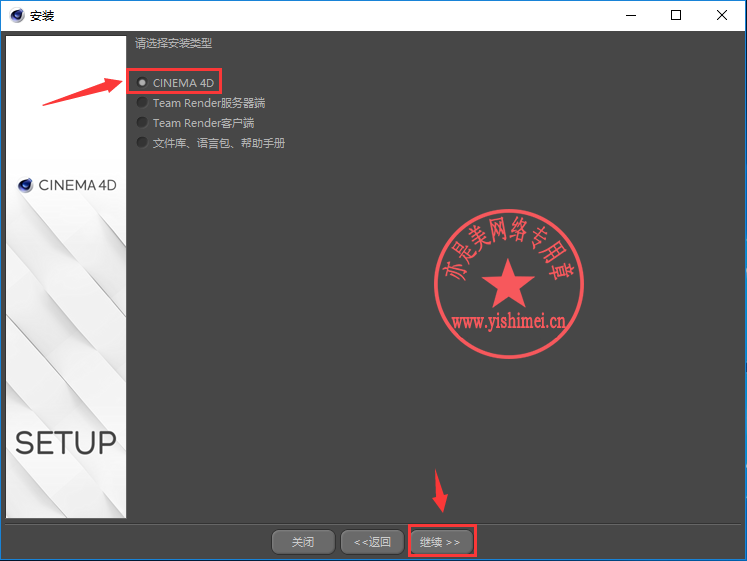Image resolution: width=747 pixels, height=561 pixels.
Task: Choose the Team Render服务器端 radio option
Action: [x=142, y=102]
